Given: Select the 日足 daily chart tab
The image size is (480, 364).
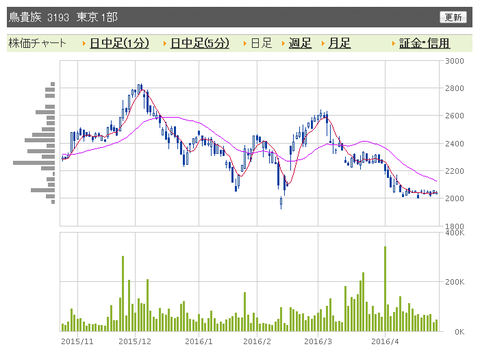Looking at the screenshot, I should (261, 43).
